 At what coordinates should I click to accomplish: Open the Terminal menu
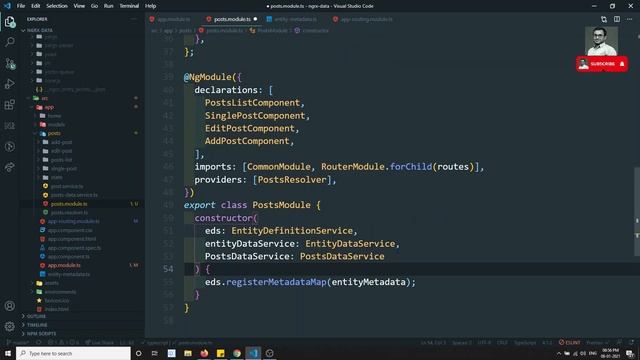click(x=129, y=6)
